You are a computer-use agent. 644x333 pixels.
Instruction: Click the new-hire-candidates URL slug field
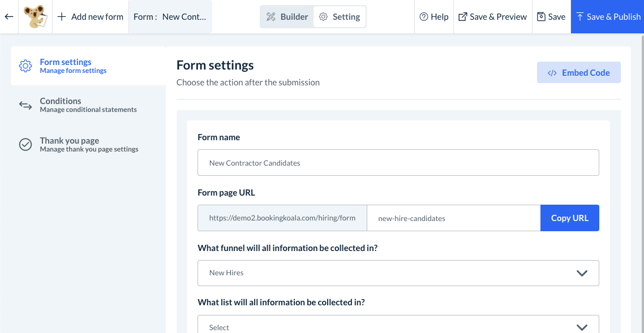453,218
